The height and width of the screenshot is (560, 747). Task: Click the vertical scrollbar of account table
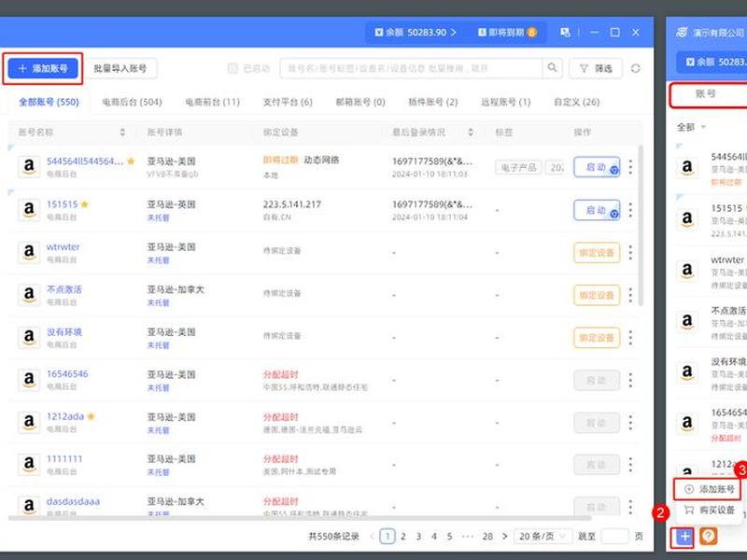641,226
